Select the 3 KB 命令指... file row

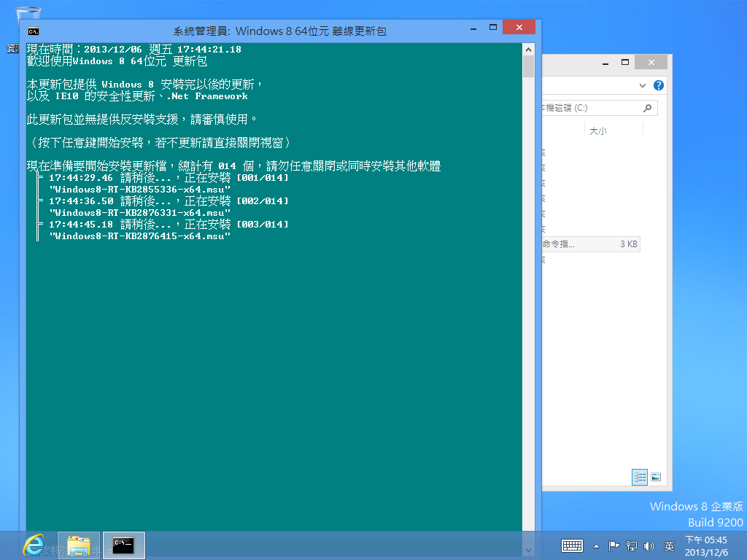[x=591, y=244]
